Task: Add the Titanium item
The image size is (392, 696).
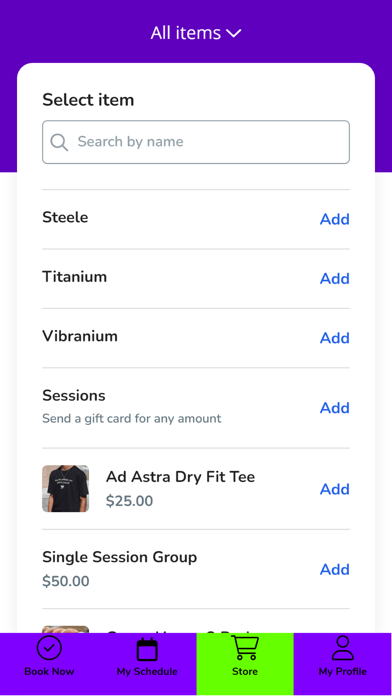Action: tap(335, 279)
